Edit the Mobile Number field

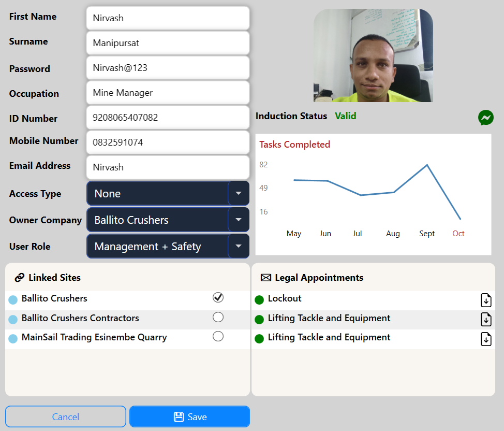pos(168,142)
